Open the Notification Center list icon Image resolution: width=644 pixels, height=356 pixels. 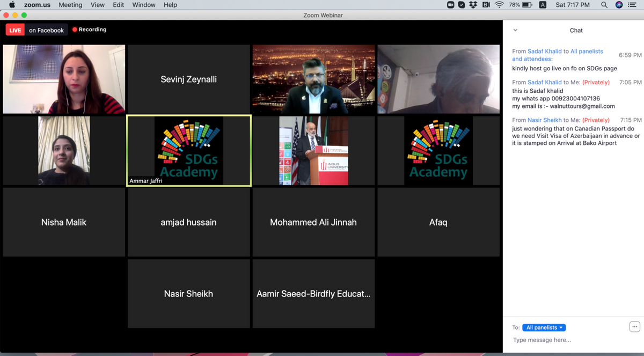coord(632,5)
